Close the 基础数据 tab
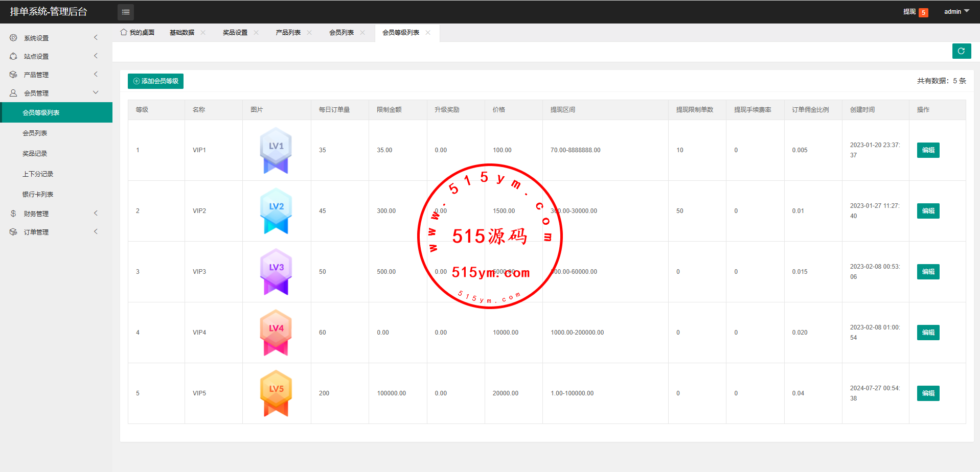This screenshot has height=472, width=980. coord(203,33)
